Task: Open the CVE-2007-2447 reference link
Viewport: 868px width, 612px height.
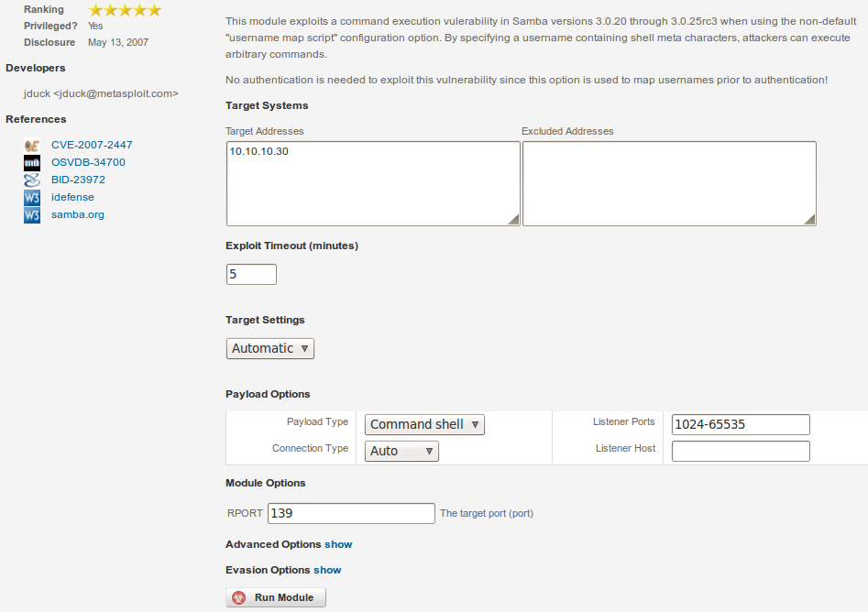Action: (92, 145)
